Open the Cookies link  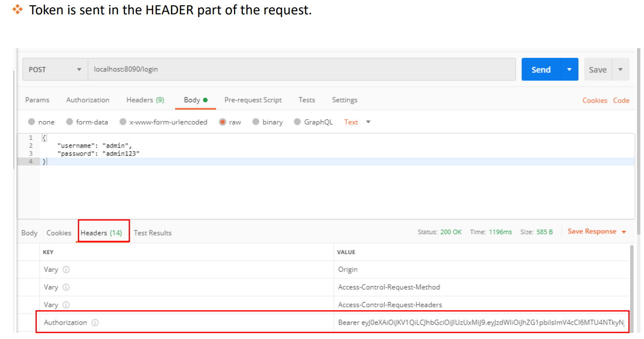594,101
